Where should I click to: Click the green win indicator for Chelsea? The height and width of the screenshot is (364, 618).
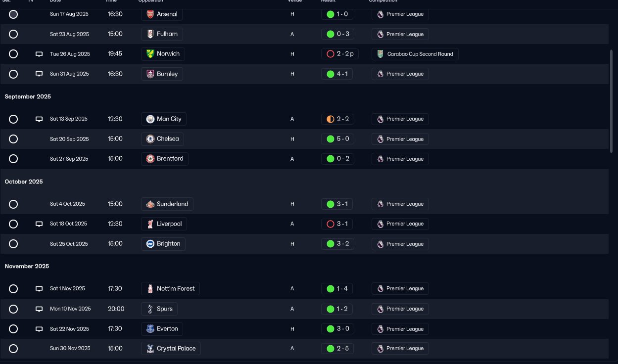pyautogui.click(x=330, y=139)
